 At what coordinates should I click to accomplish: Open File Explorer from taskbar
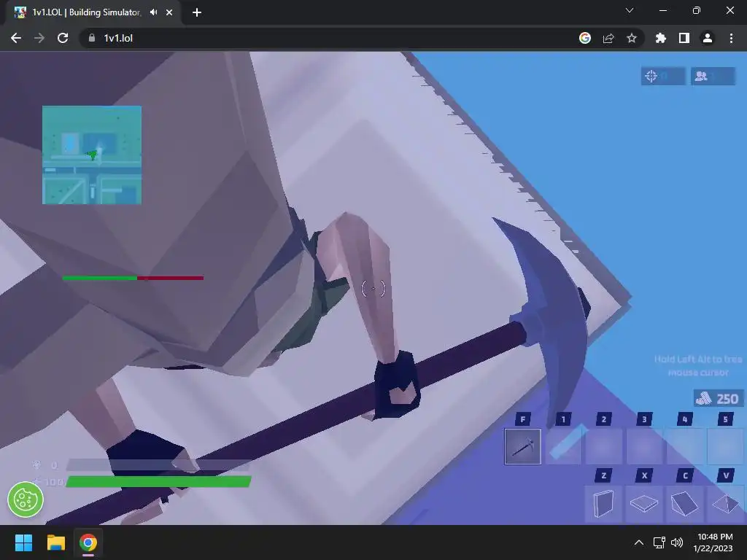[x=55, y=542]
